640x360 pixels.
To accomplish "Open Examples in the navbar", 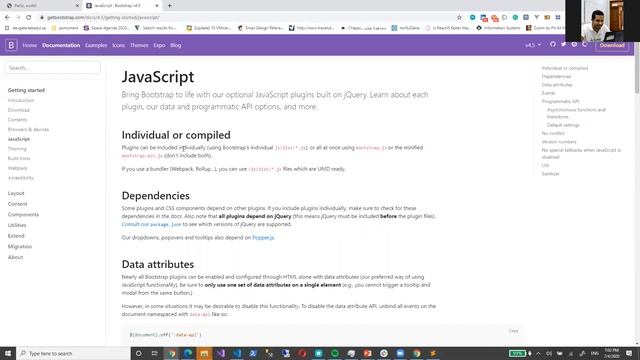I will pos(96,45).
